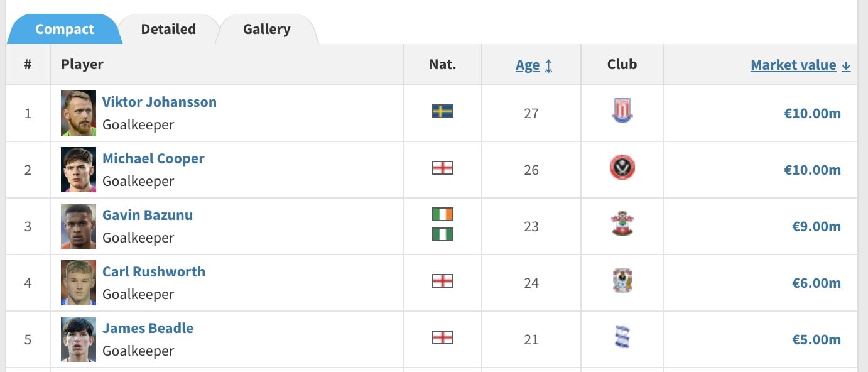Image resolution: width=868 pixels, height=372 pixels.
Task: Click England flag in Michael Cooper row
Action: point(443,168)
